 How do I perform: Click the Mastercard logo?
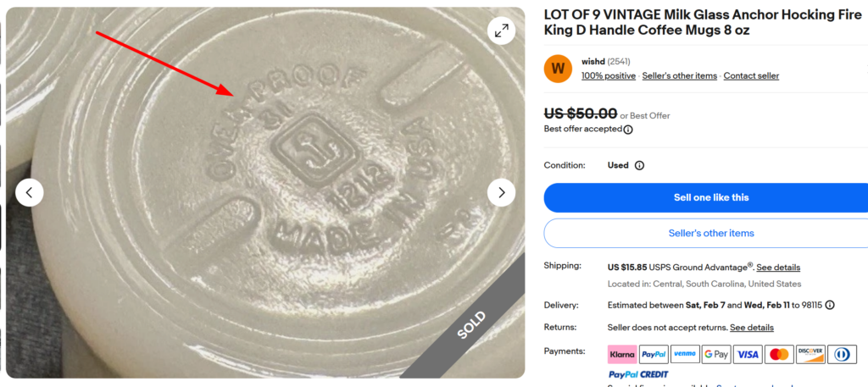pyautogui.click(x=779, y=354)
